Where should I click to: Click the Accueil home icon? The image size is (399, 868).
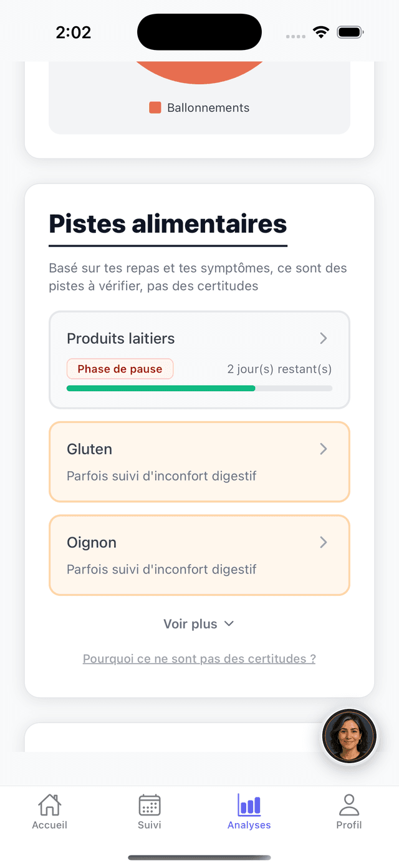point(49,805)
